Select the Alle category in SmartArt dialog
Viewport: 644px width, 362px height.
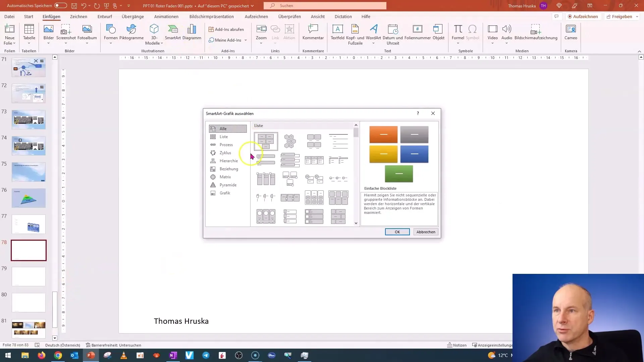tap(228, 129)
